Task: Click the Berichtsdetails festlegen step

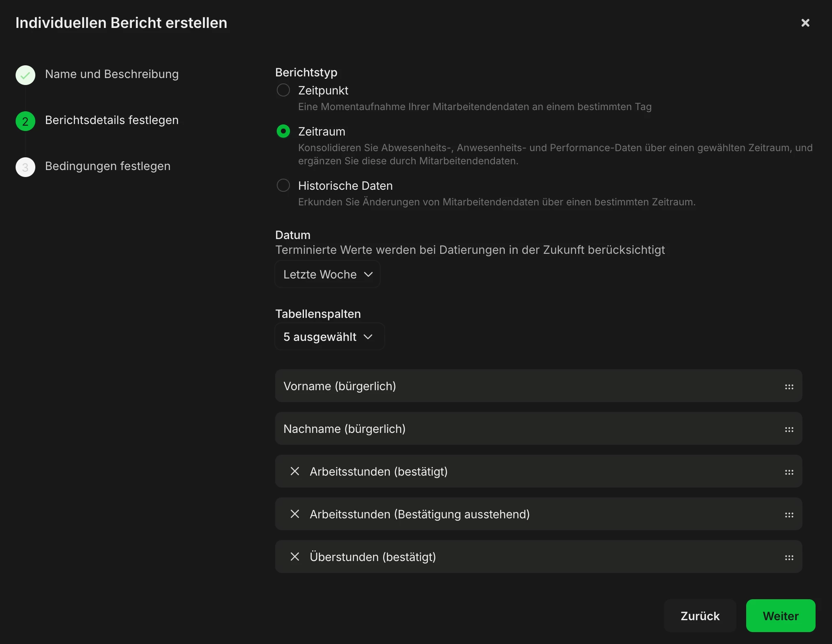Action: 112,120
